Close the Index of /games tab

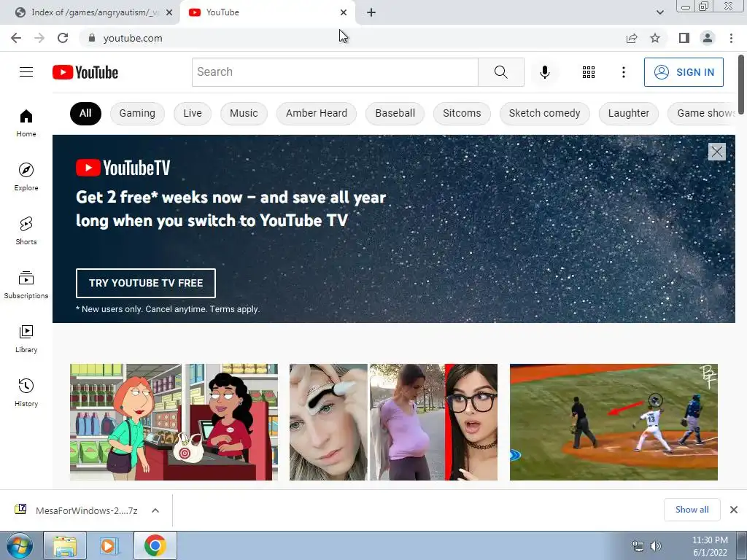[x=169, y=12]
